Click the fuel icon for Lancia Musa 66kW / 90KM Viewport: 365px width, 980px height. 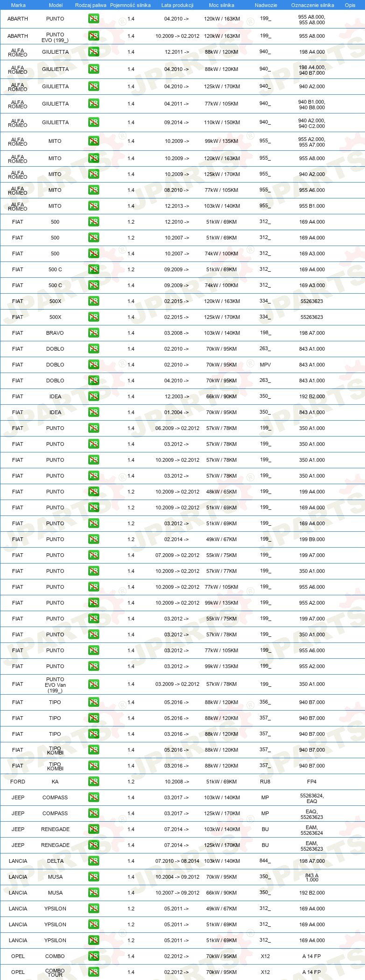[x=93, y=893]
